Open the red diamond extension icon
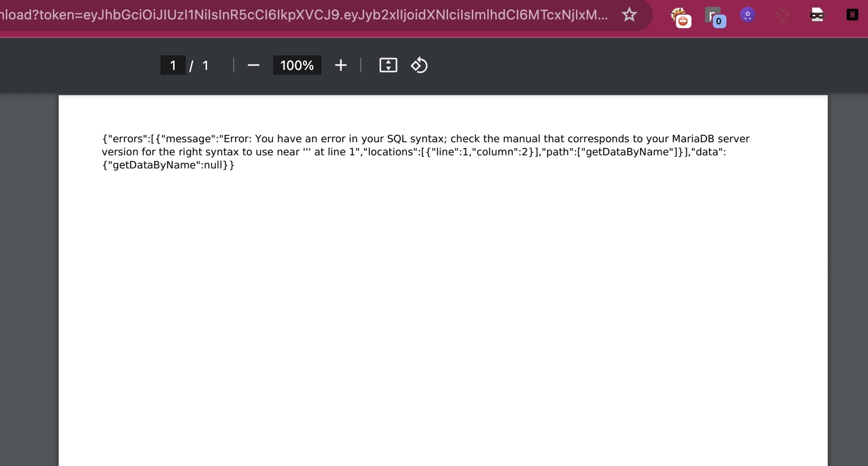The width and height of the screenshot is (868, 466). [x=782, y=15]
